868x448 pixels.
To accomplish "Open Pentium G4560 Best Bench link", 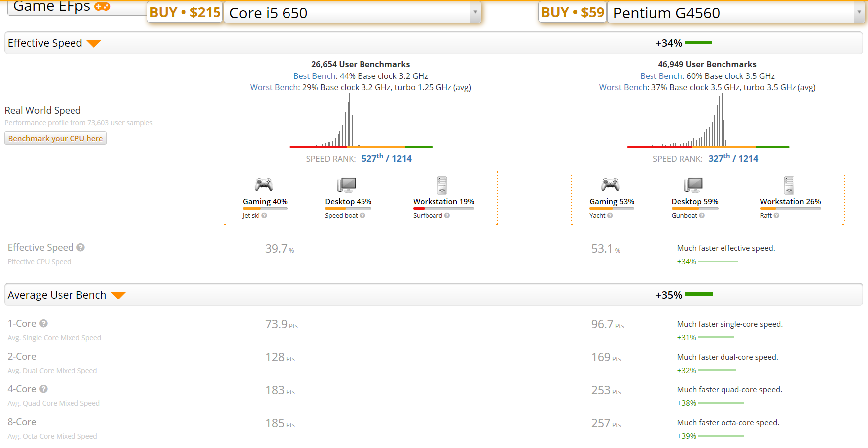I will coord(661,76).
